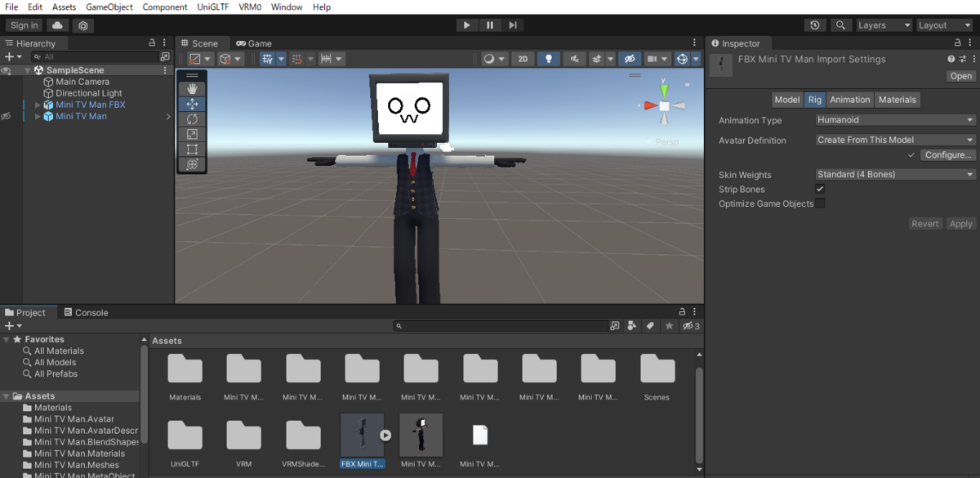Image resolution: width=980 pixels, height=478 pixels.
Task: Toggle the scene gizmos button
Action: [x=682, y=59]
